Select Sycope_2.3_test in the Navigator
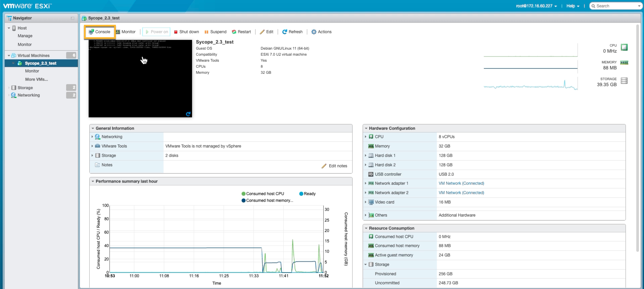 click(x=40, y=63)
